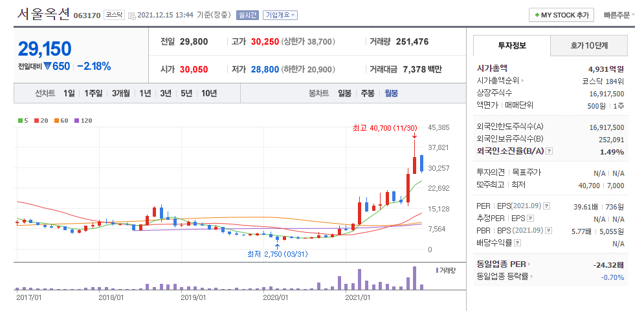Click the help icon next to 외국인소진율(B/A)
Viewport: 644px width, 311px height.
(x=550, y=151)
